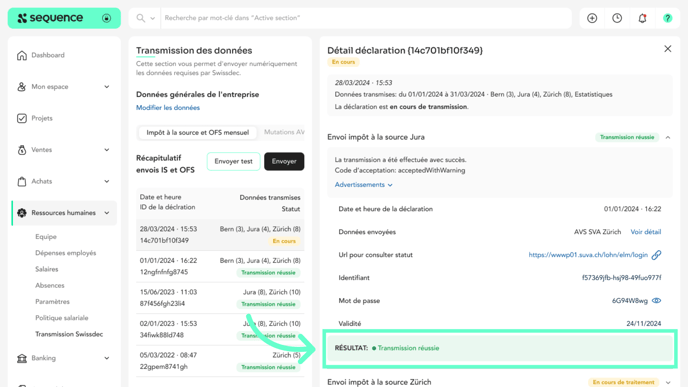Open Politique salariale submenu

[x=61, y=318]
